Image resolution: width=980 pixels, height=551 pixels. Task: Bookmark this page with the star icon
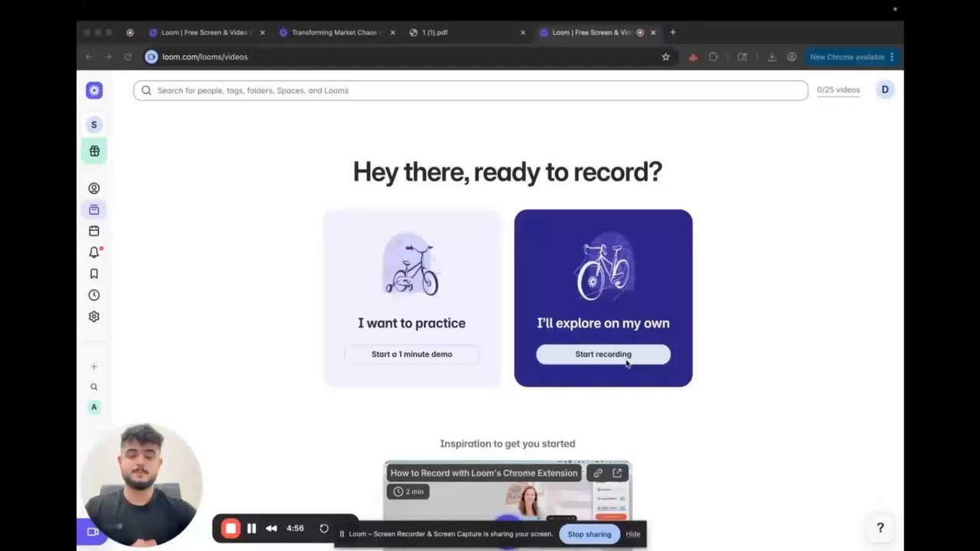click(x=666, y=57)
